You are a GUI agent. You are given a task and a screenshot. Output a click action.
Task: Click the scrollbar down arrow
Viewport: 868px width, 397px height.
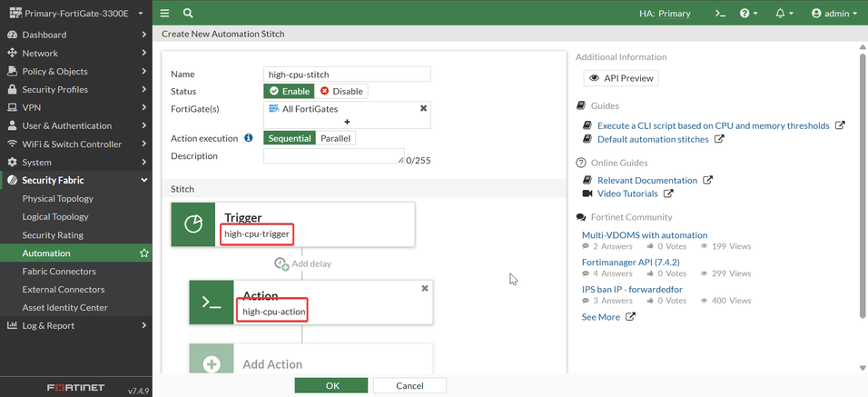pyautogui.click(x=863, y=368)
